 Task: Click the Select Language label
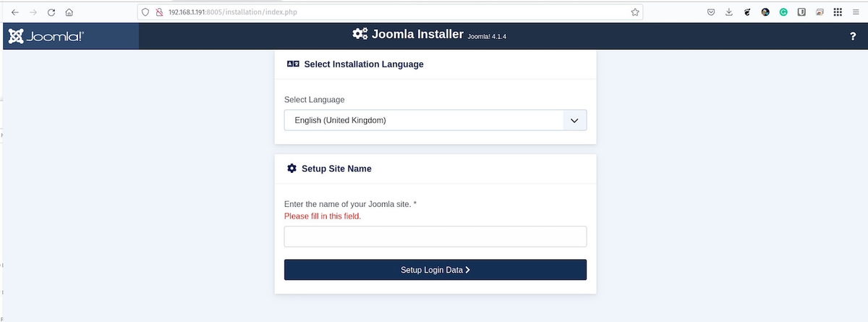click(315, 100)
